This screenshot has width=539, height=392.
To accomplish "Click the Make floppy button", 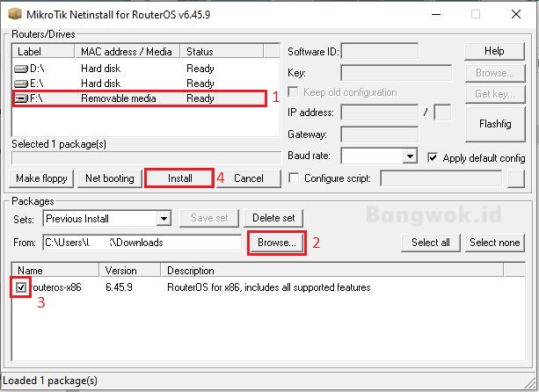I will point(41,178).
